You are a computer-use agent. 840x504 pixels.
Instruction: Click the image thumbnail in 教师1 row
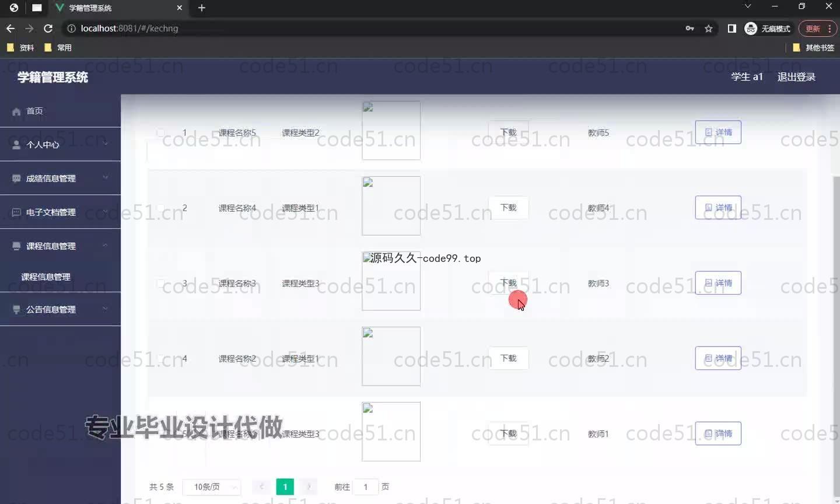(391, 432)
